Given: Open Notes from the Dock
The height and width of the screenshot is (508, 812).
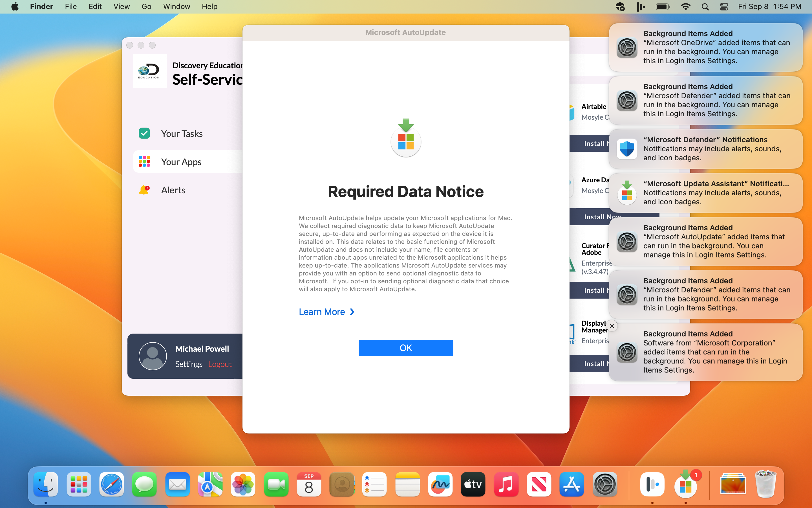Looking at the screenshot, I should pyautogui.click(x=408, y=484).
